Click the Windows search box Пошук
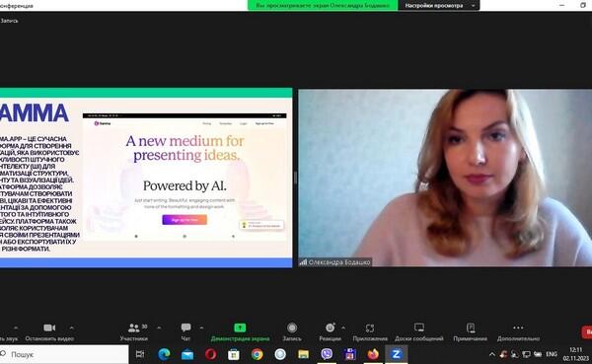The height and width of the screenshot is (364, 592). (x=64, y=354)
